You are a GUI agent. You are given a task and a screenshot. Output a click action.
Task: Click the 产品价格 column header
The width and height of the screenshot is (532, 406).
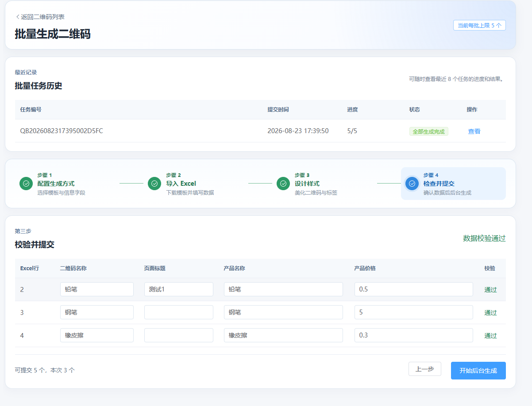[365, 268]
